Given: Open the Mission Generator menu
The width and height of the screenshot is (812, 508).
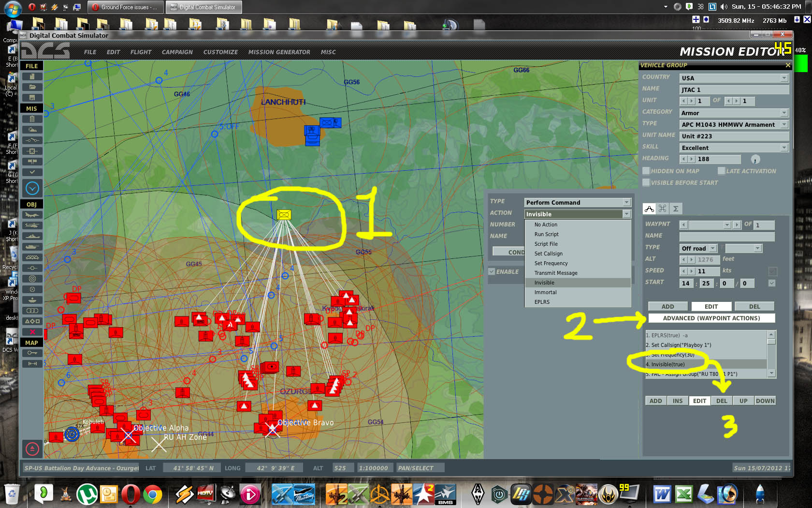Looking at the screenshot, I should point(279,52).
